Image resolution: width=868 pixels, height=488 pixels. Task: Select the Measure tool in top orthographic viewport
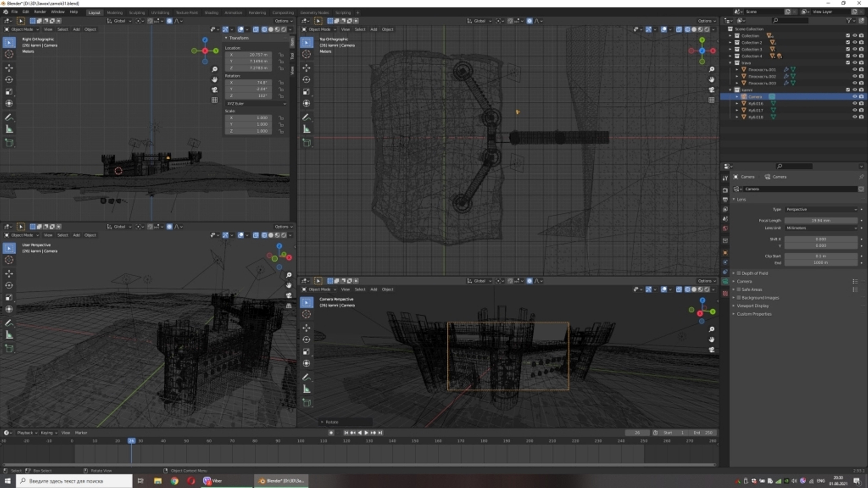tap(307, 129)
